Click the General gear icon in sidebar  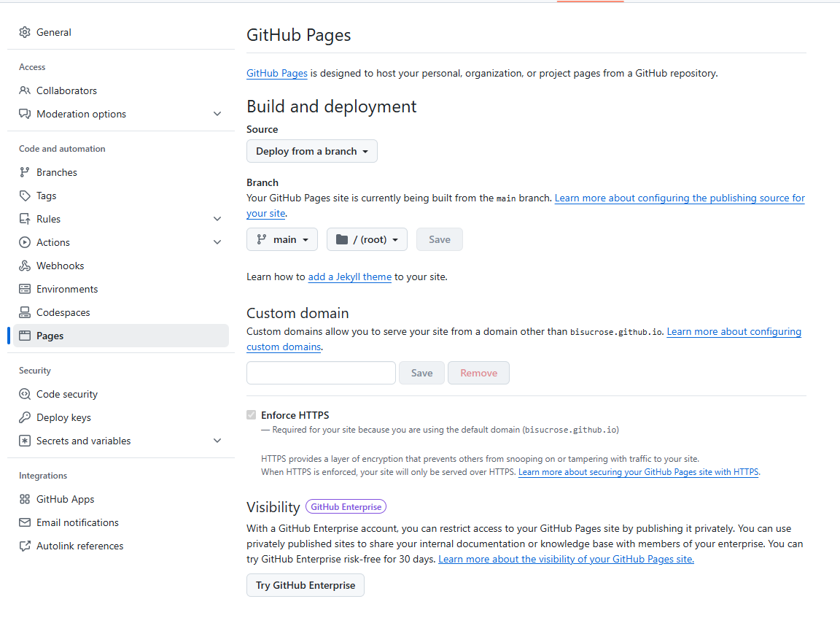tap(25, 32)
